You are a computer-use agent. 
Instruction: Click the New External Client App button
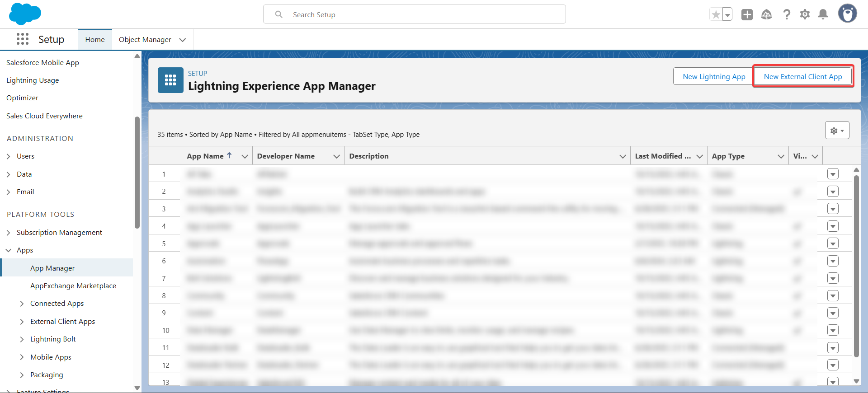(x=803, y=76)
